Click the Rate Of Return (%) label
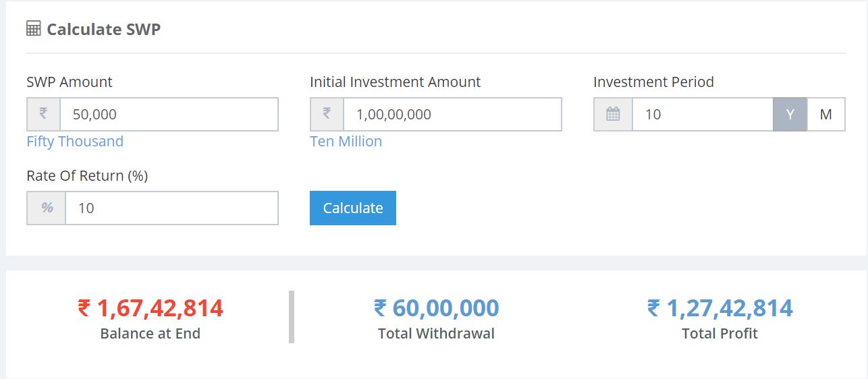The height and width of the screenshot is (379, 868). click(x=87, y=176)
